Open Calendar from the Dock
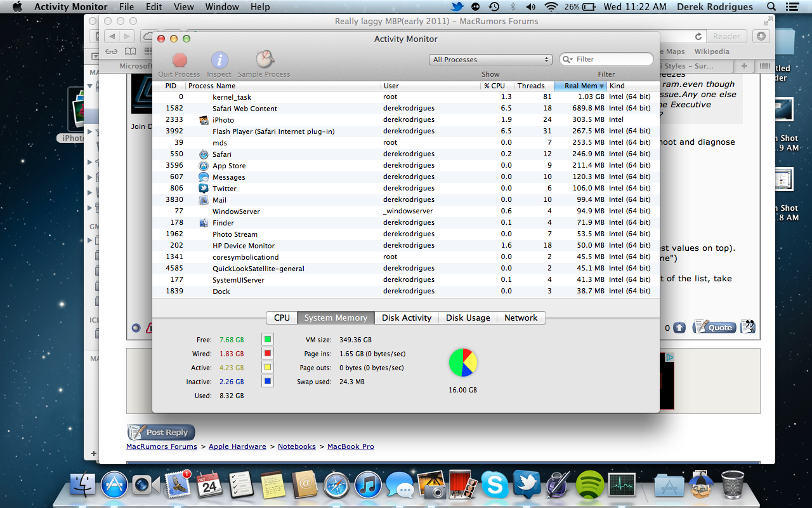 pos(209,486)
